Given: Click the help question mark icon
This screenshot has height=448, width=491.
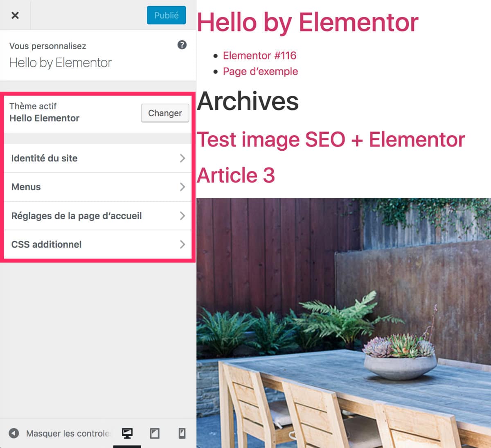Looking at the screenshot, I should 182,45.
